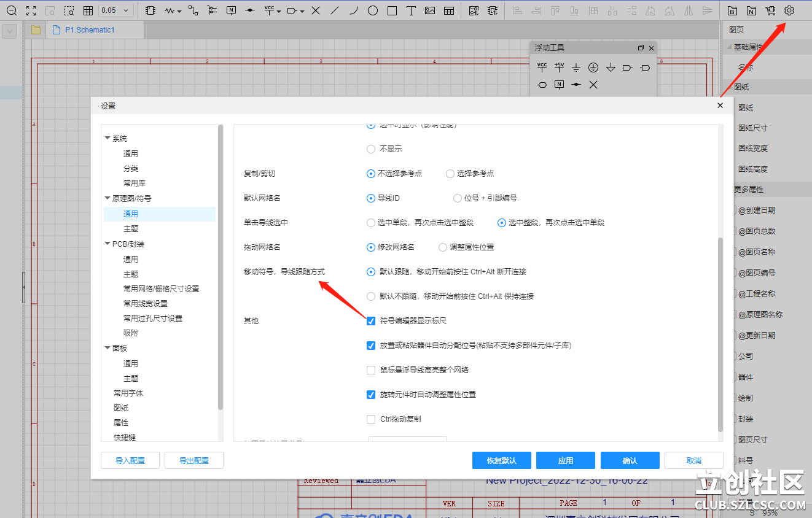The width and height of the screenshot is (812, 518).
Task: Enable 鼠标悬浮导线高亮整个网络 checkbox
Action: pos(371,370)
